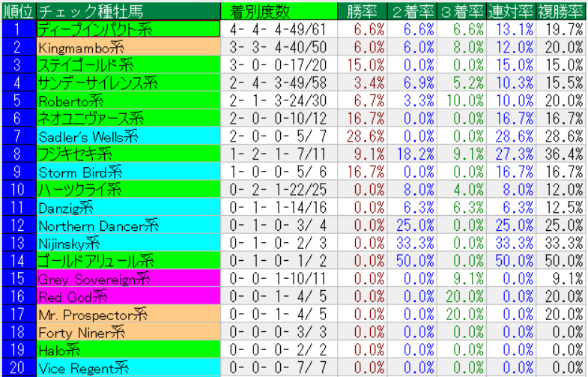Screen dimensions: 588x377
Task: Click the 順位 column header
Action: (x=18, y=10)
